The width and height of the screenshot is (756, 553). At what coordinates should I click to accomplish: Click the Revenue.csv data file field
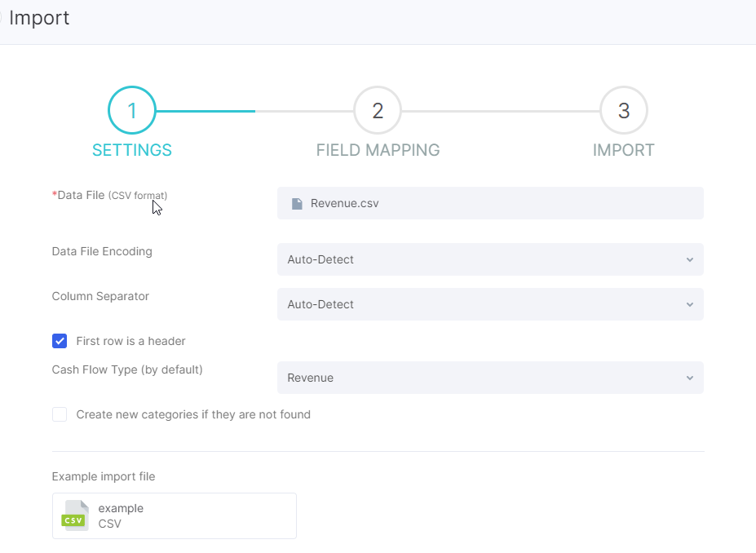[x=490, y=203]
